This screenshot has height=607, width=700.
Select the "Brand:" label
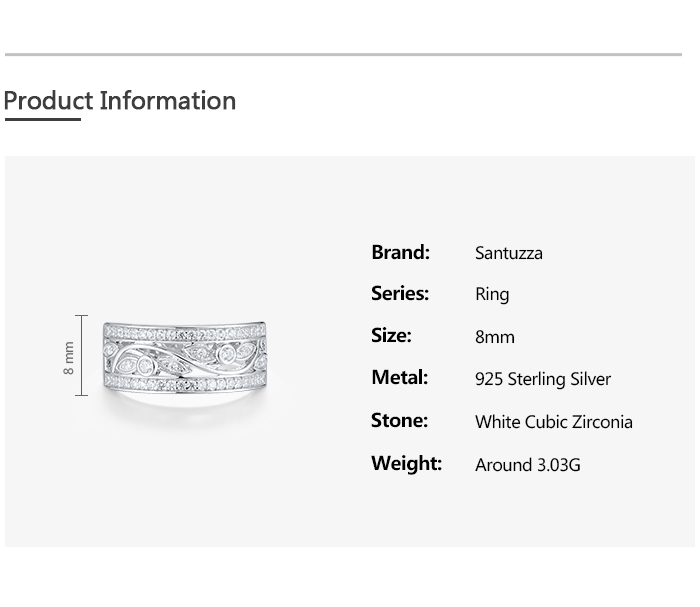click(400, 252)
